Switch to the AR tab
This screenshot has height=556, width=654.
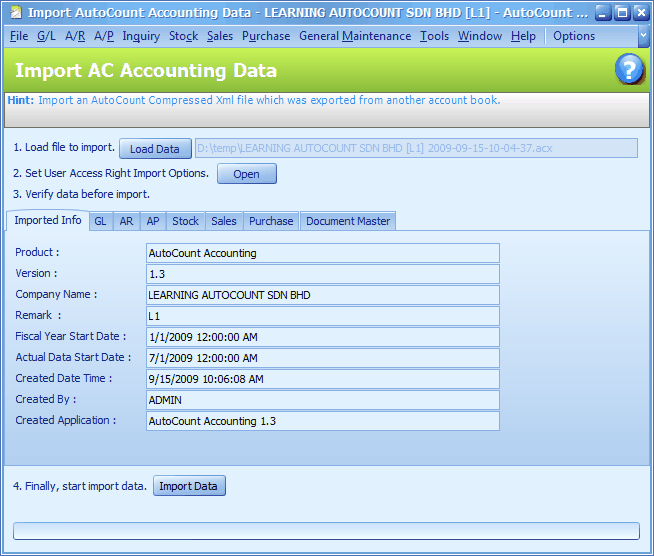click(126, 221)
